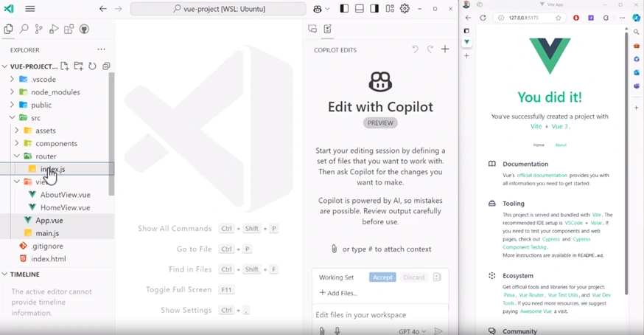Image resolution: width=644 pixels, height=335 pixels.
Task: Open the Extensions view
Action: (x=69, y=29)
